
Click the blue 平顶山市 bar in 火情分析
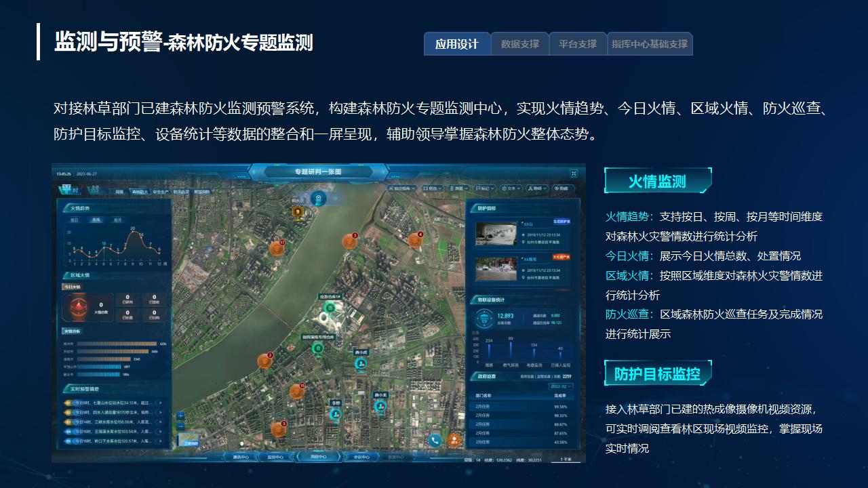[99, 366]
